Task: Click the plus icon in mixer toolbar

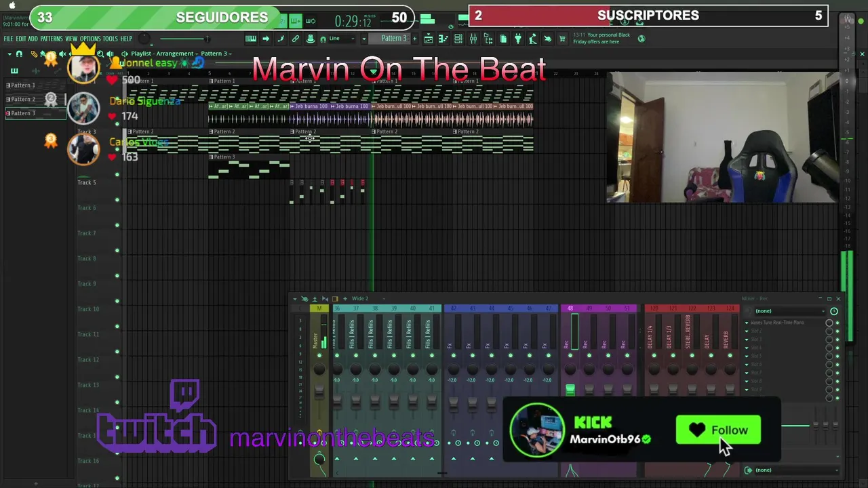Action: [x=344, y=298]
